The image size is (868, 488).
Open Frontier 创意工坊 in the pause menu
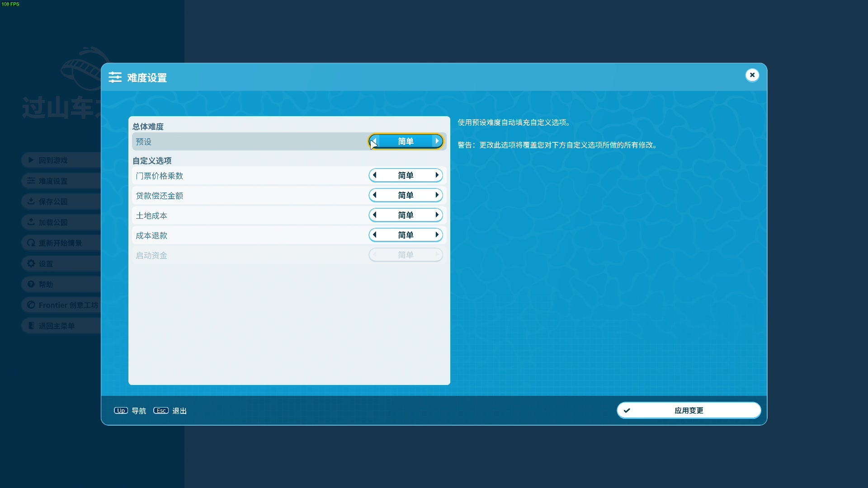pos(61,305)
